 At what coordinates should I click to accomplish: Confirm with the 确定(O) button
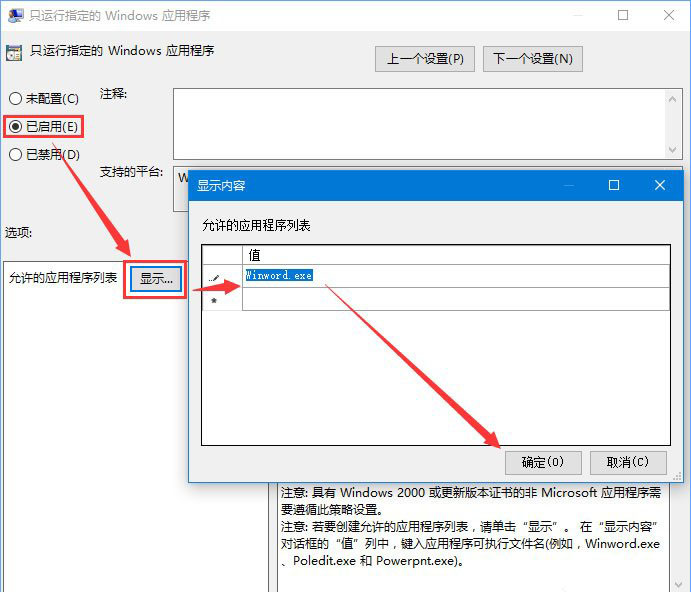click(543, 462)
